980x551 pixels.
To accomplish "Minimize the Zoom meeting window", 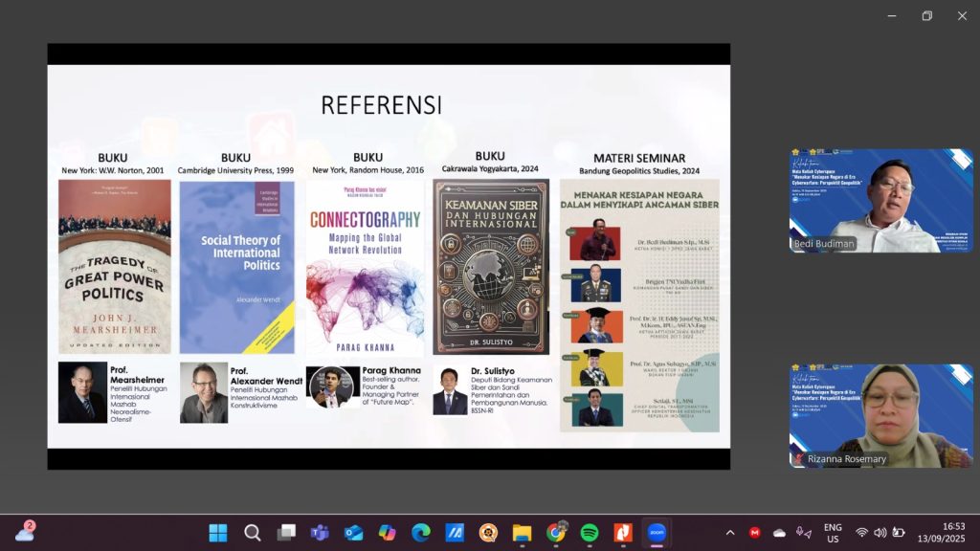I will click(892, 15).
